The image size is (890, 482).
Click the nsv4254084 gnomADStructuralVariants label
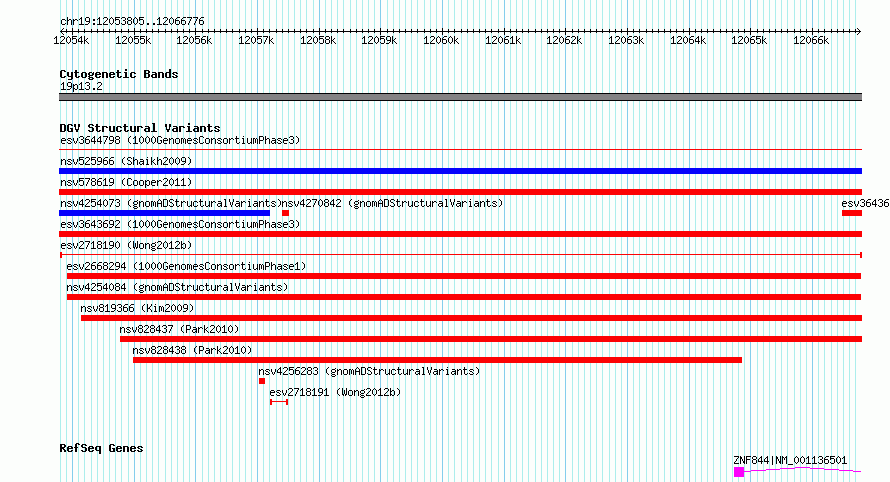coord(177,287)
